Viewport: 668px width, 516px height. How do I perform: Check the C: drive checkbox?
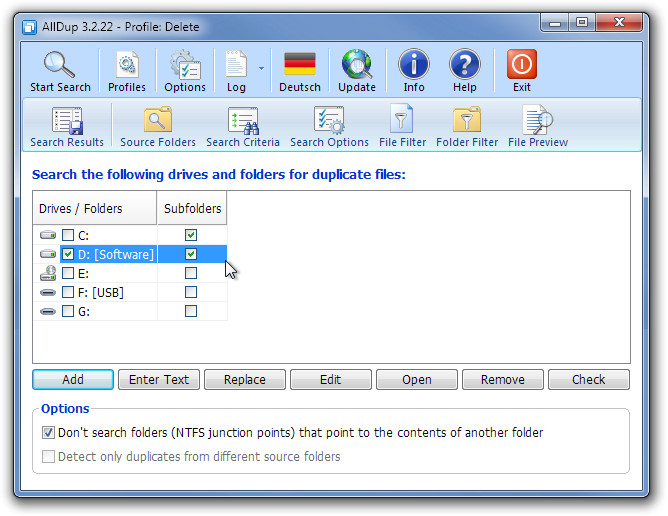[68, 235]
